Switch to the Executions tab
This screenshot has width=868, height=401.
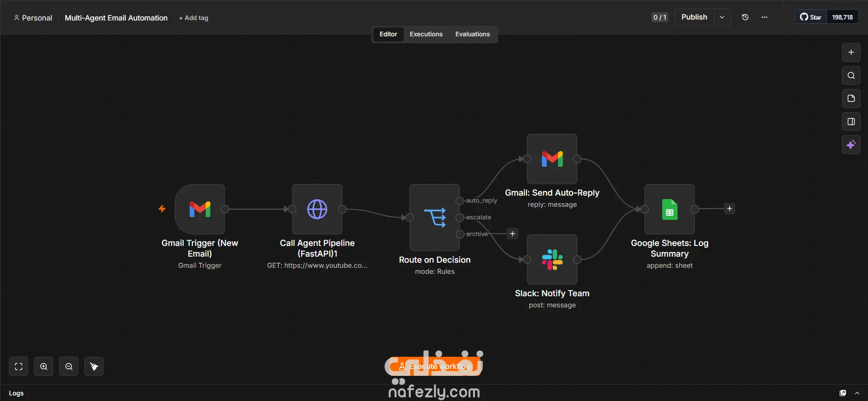pyautogui.click(x=426, y=34)
